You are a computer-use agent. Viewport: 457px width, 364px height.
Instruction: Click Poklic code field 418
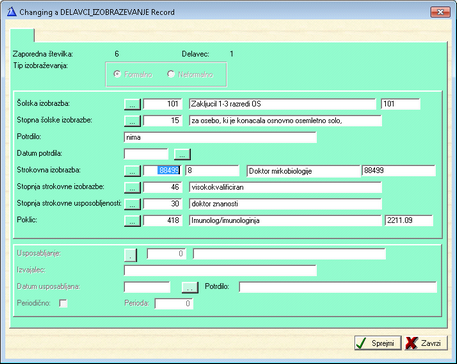pos(163,220)
